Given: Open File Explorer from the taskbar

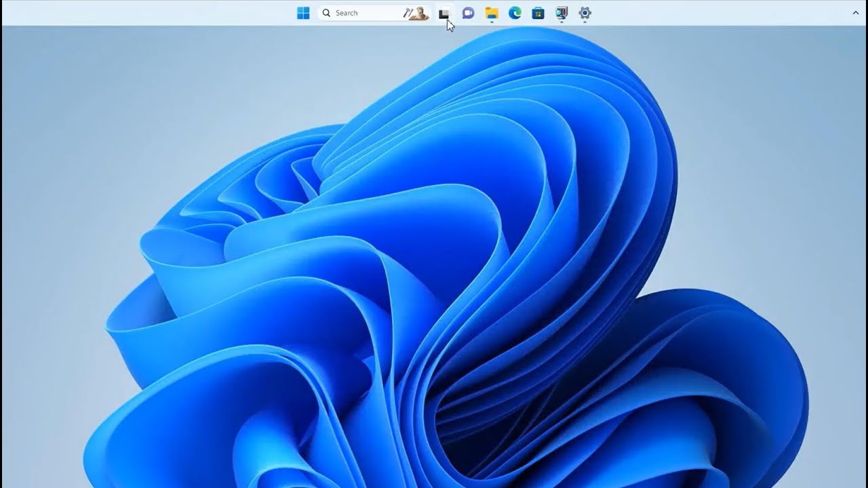Looking at the screenshot, I should point(492,13).
